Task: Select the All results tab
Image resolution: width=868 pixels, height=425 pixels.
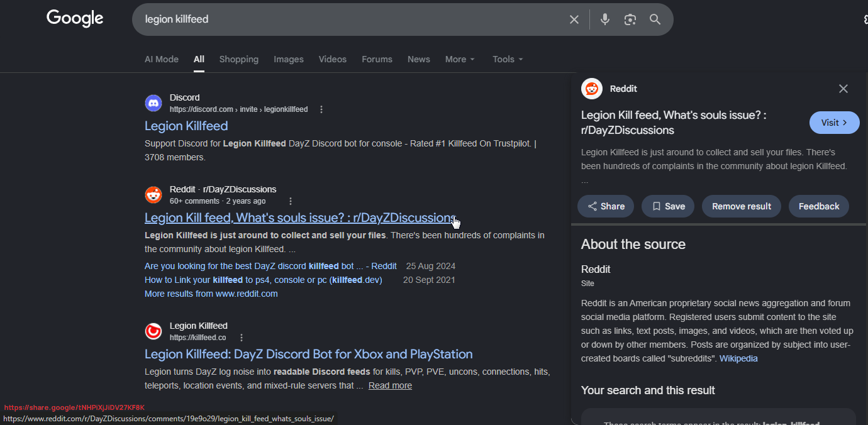Action: tap(199, 59)
